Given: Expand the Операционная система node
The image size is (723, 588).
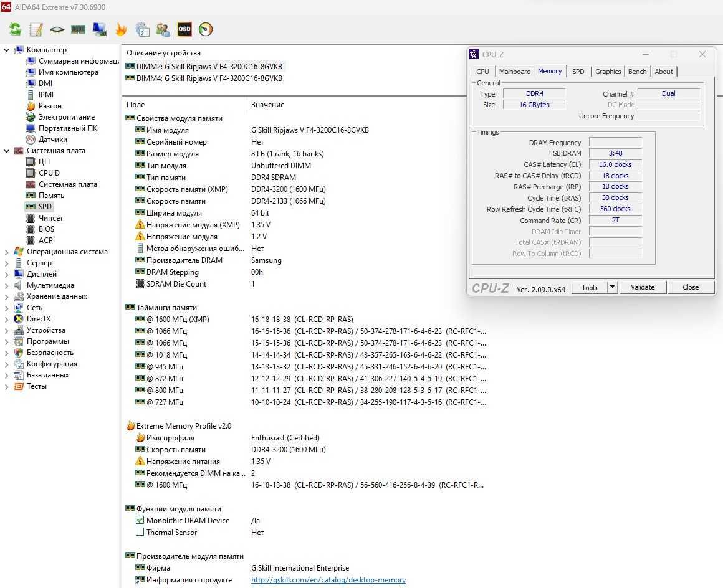Looking at the screenshot, I should point(6,252).
